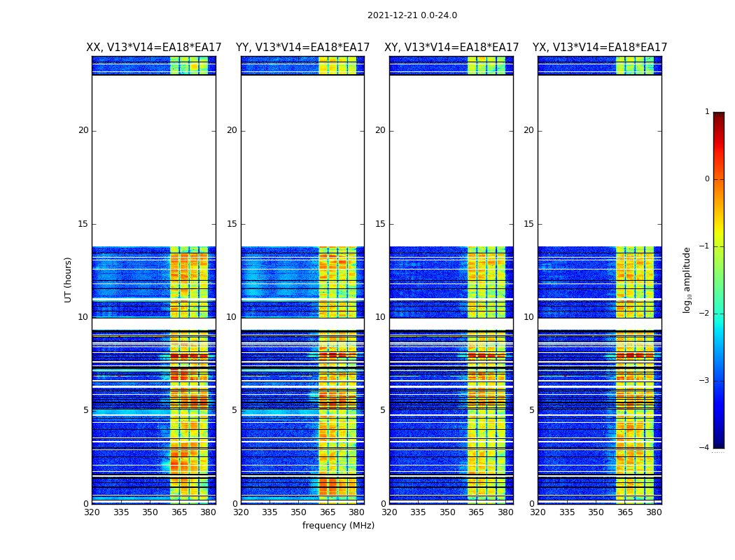
Task: Click the UT (hours) axis label
Action: (68, 280)
